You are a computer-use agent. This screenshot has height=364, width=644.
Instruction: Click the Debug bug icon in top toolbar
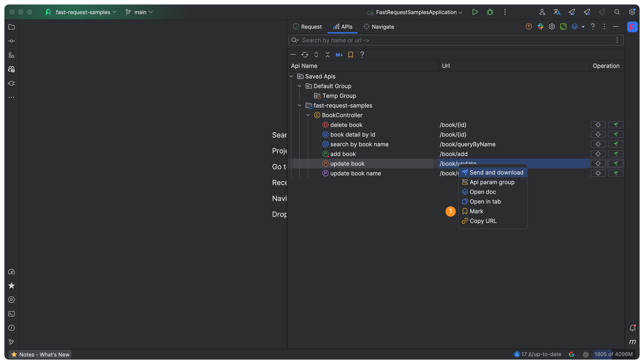(x=490, y=12)
